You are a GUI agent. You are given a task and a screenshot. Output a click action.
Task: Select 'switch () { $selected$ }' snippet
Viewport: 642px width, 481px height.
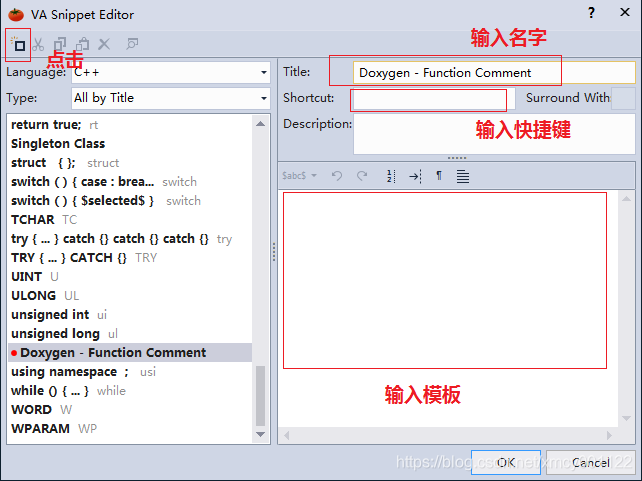tap(130, 201)
